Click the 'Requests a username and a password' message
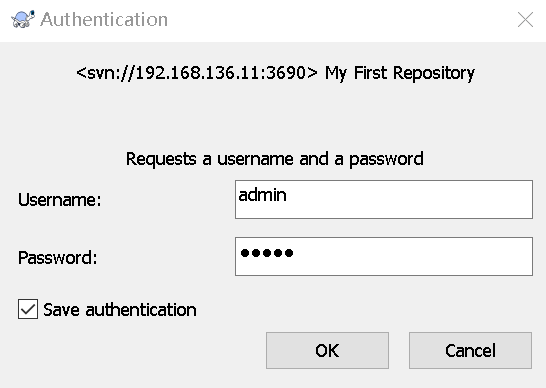The width and height of the screenshot is (546, 388). pos(275,159)
